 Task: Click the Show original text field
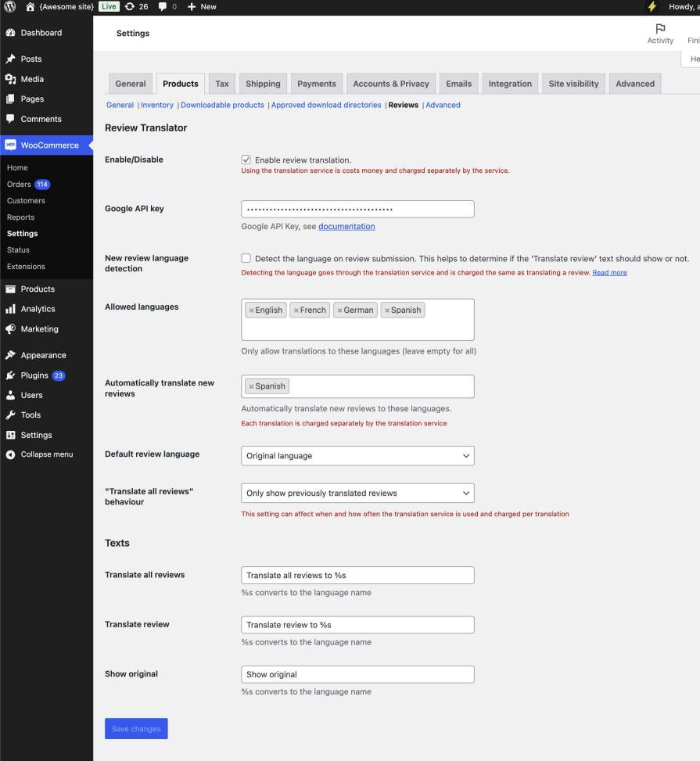click(x=357, y=674)
